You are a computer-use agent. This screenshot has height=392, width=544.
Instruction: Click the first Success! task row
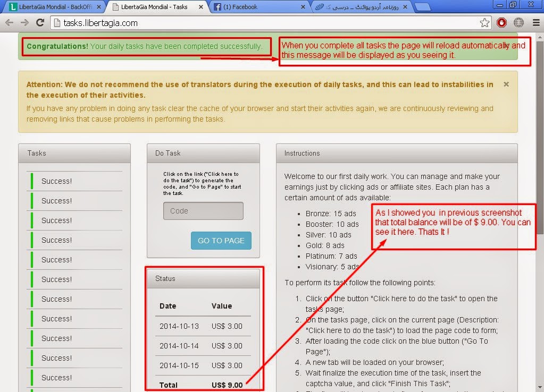[x=74, y=181]
